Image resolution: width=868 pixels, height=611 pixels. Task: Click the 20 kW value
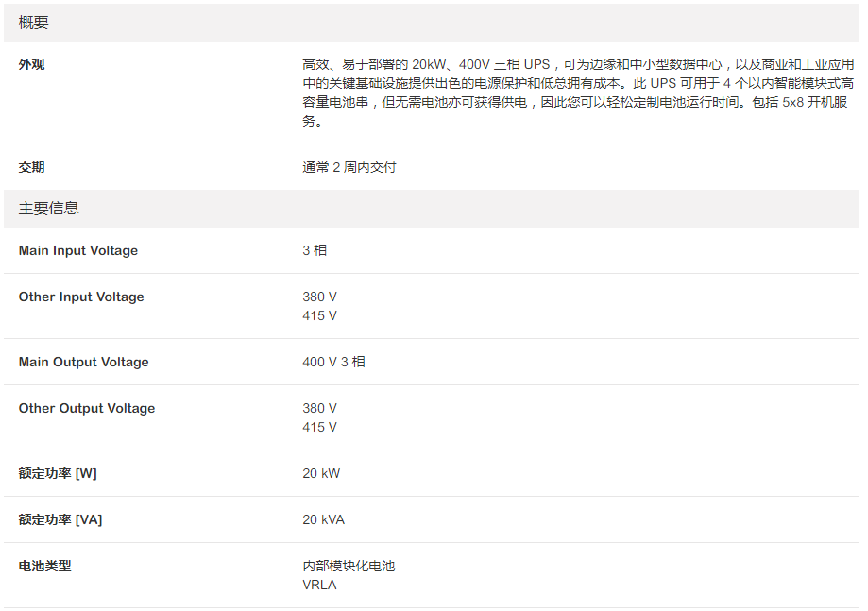[x=321, y=473]
